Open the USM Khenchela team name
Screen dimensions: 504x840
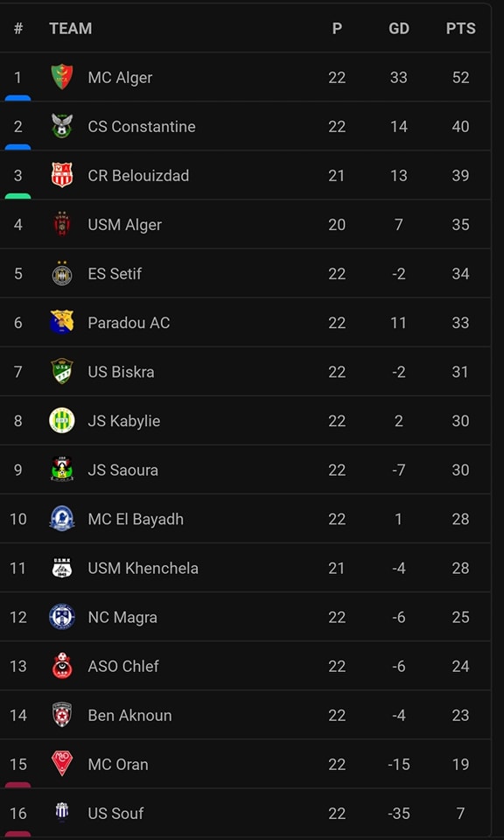(x=143, y=568)
